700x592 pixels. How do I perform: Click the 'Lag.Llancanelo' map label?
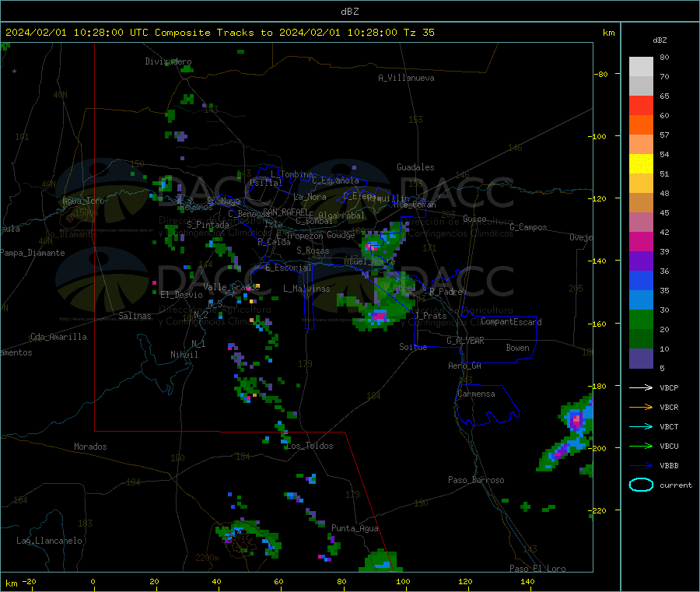[49, 541]
